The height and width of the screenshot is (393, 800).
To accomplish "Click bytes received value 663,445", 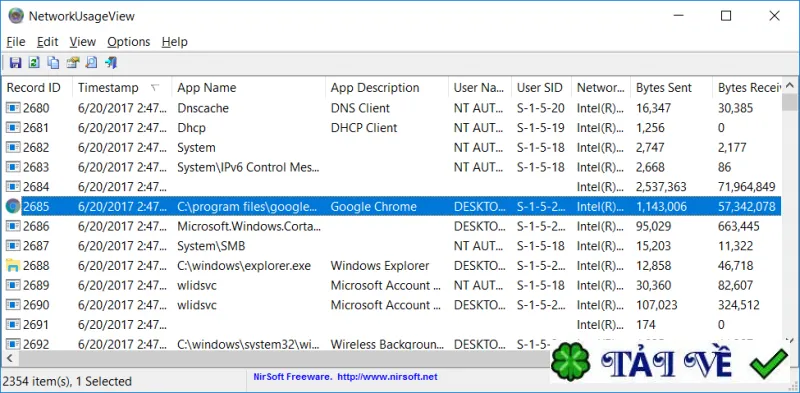I will point(739,226).
